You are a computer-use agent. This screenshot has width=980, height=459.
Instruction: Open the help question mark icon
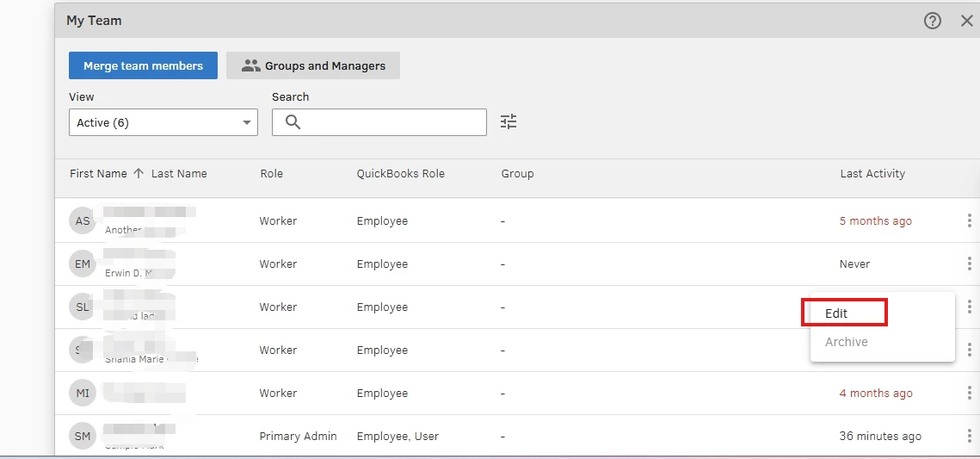point(932,21)
